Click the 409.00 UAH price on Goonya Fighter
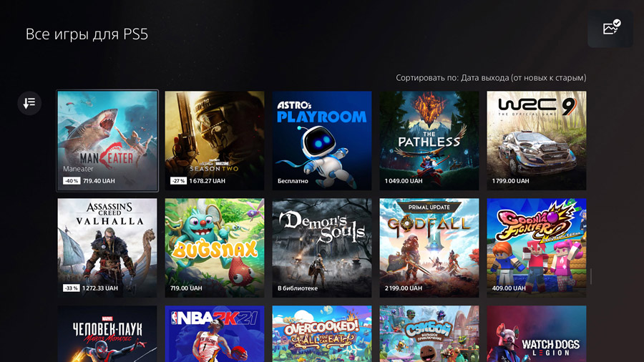This screenshot has height=362, width=644. coord(509,288)
